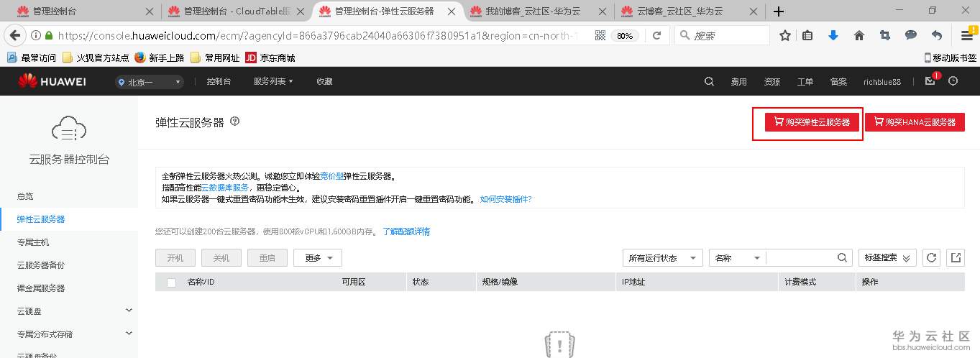Expand the 服务列表 services dropdown
Viewport: 980px width, 358px height.
(x=273, y=82)
